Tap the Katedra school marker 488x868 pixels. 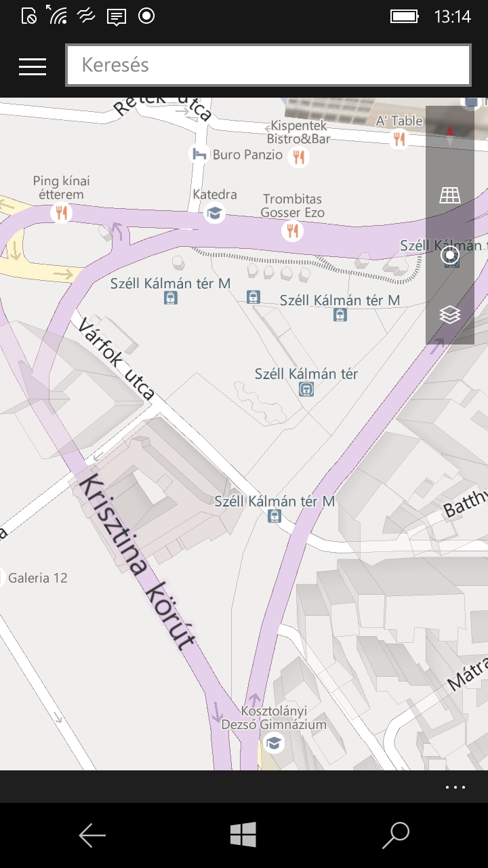pos(215,213)
